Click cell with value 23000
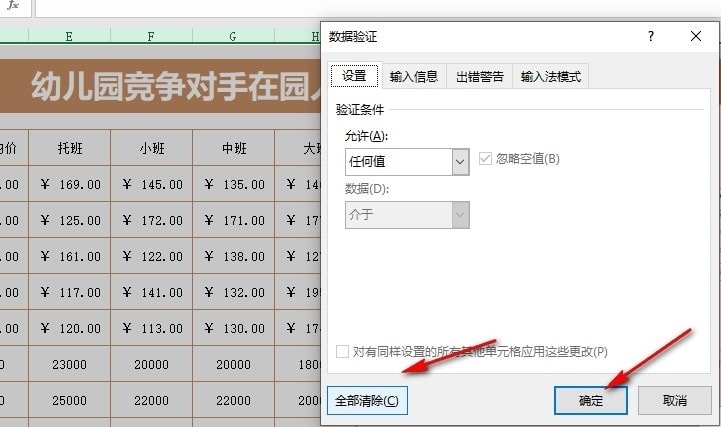This screenshot has width=721, height=427. point(69,364)
